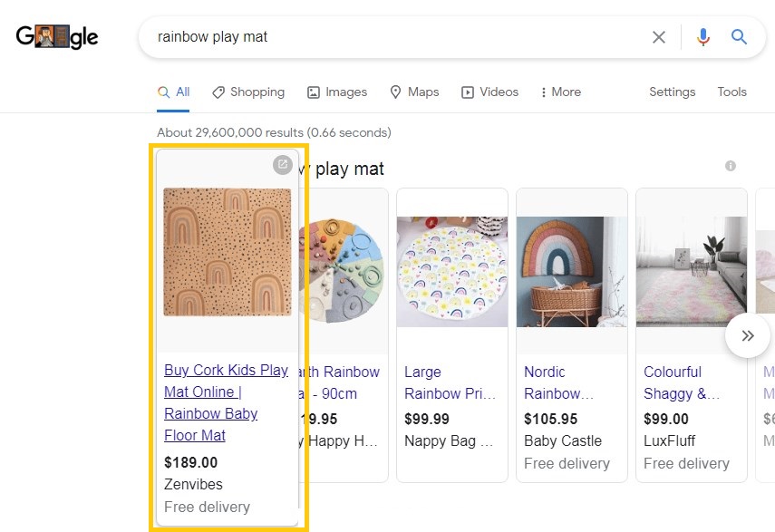Switch to the Images tab
This screenshot has width=775, height=532.
pos(337,92)
